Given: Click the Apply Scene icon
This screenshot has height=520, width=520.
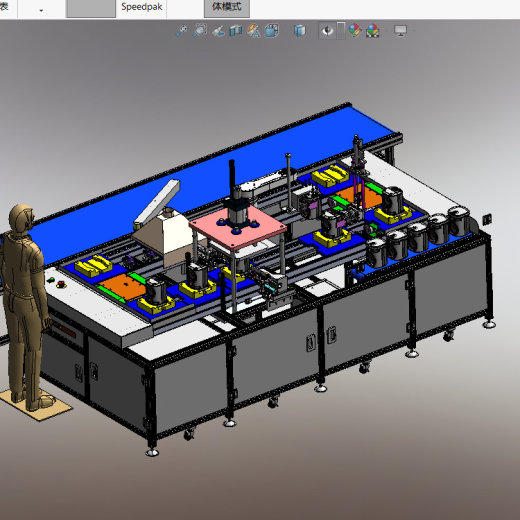Looking at the screenshot, I should [372, 31].
